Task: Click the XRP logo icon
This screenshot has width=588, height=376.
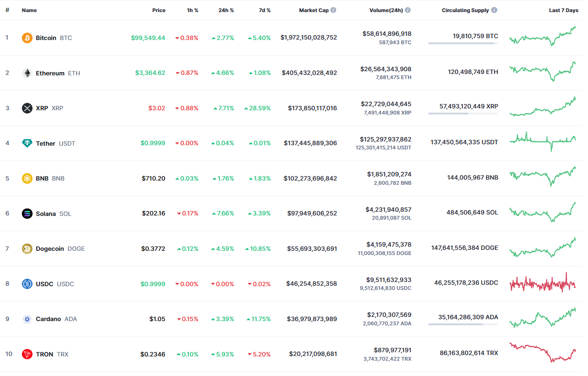Action: (27, 108)
